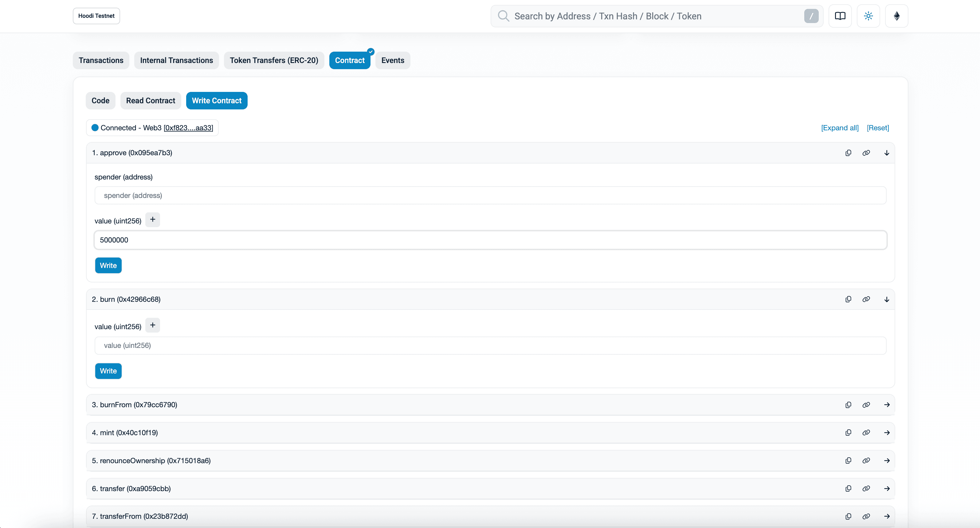Click plus icon beside burn value
980x528 pixels.
coord(153,325)
